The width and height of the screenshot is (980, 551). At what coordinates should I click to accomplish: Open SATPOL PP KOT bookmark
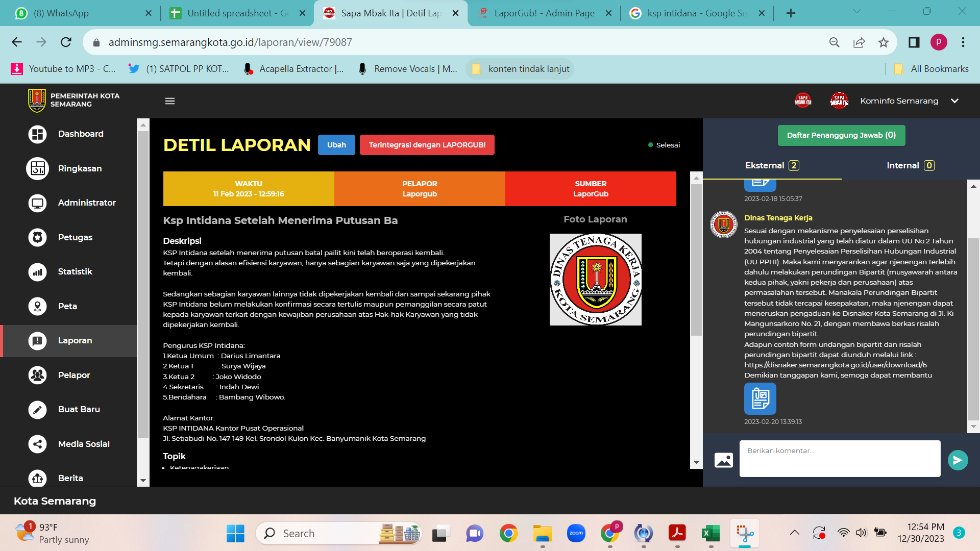tap(179, 69)
